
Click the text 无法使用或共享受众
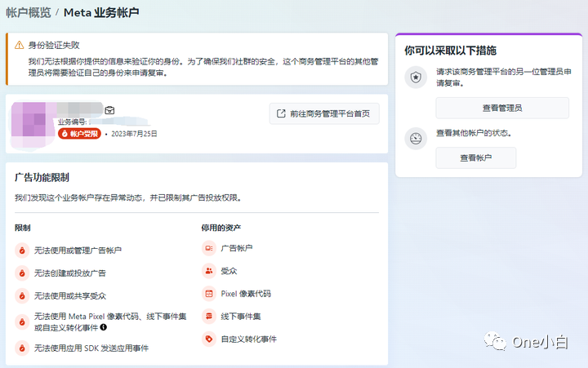tap(70, 296)
